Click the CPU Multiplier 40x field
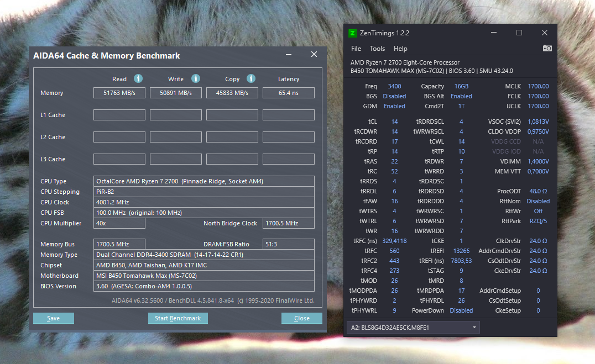 coord(119,223)
